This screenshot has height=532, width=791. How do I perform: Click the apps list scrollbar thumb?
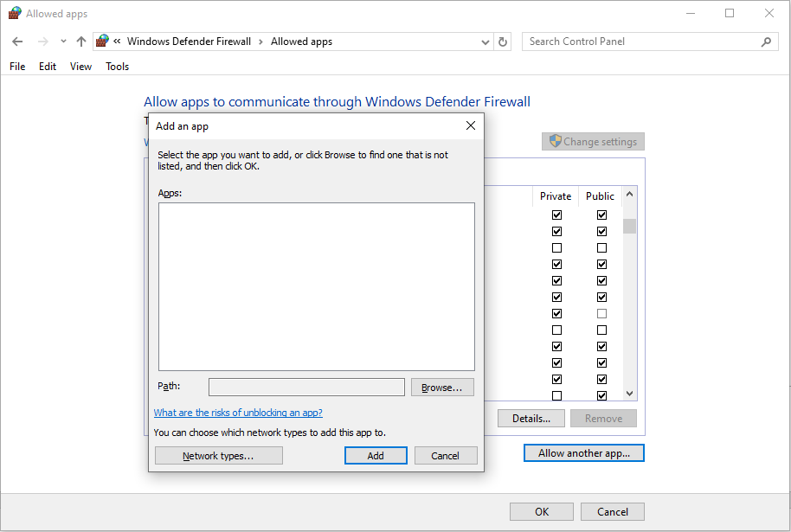[629, 226]
